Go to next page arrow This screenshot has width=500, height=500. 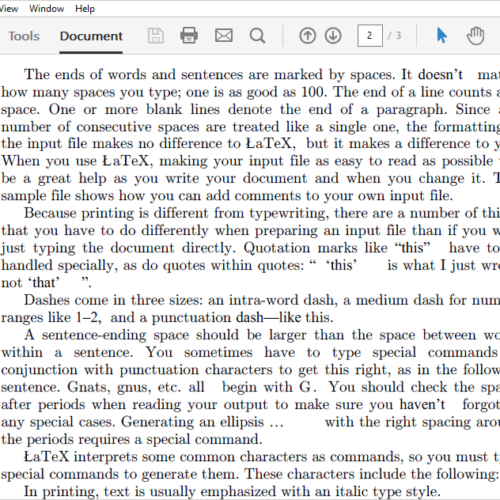coord(333,36)
